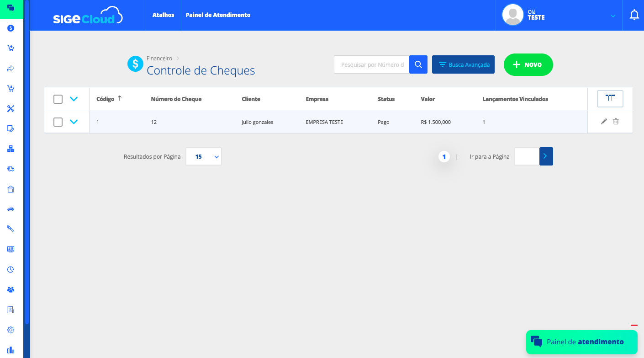
Task: Open Painel de Atendimento in top bar
Action: [x=218, y=15]
